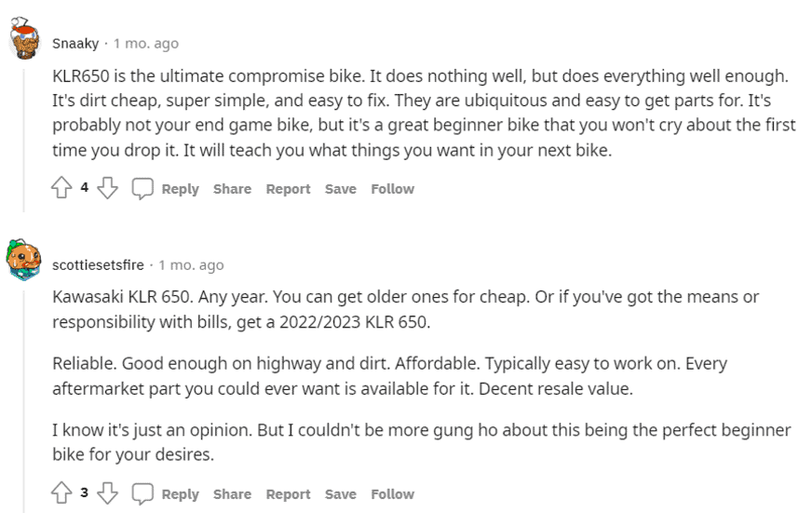
Task: Downvote scottiesetsfire's comment
Action: pyautogui.click(x=108, y=493)
